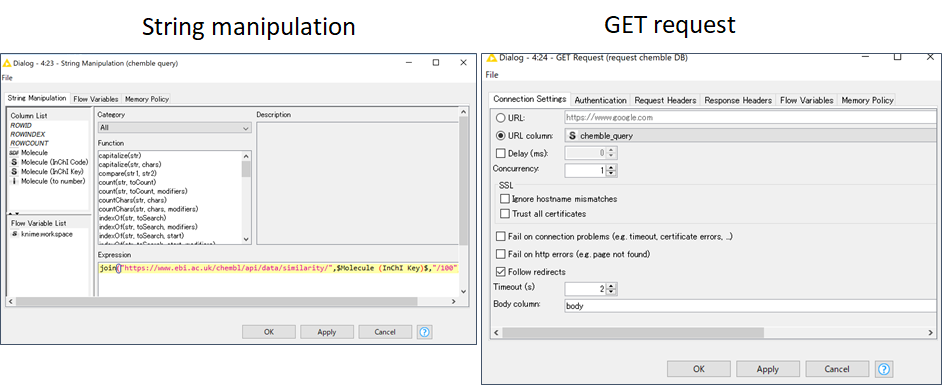Click Cancel in String Manipulation dialog
942x385 pixels.
click(x=385, y=332)
